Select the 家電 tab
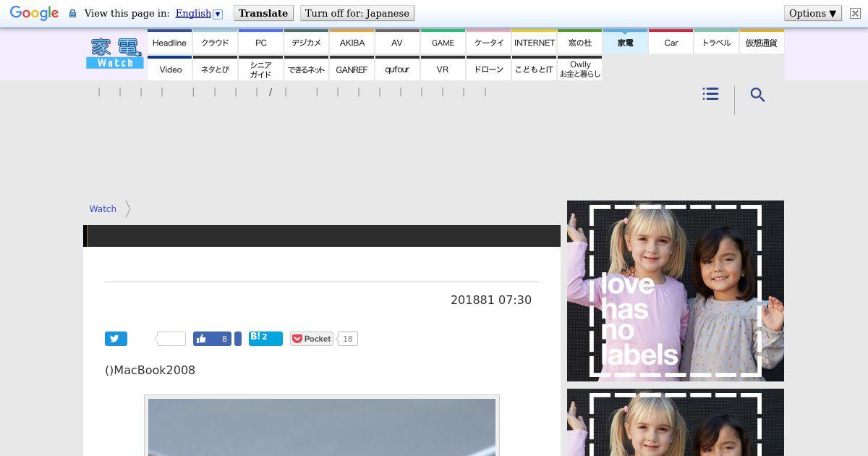The width and height of the screenshot is (868, 456). pyautogui.click(x=625, y=42)
